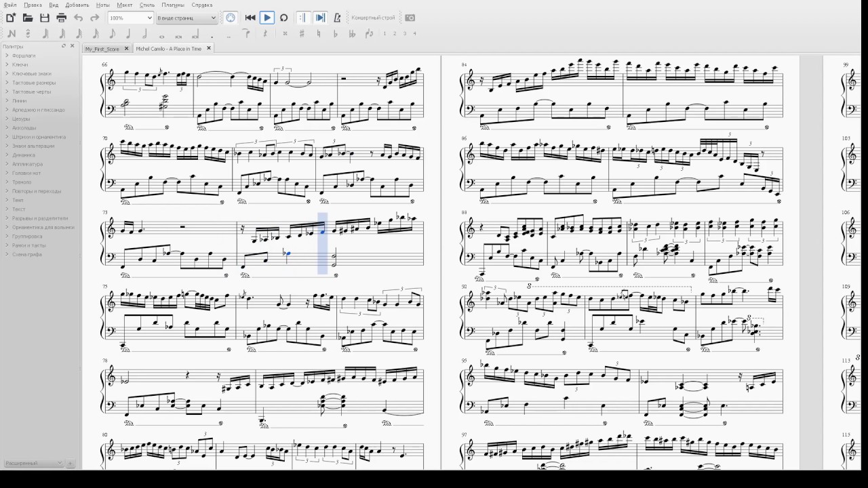Undo the last action with the left-arrow icon
This screenshot has width=868, height=488.
79,18
